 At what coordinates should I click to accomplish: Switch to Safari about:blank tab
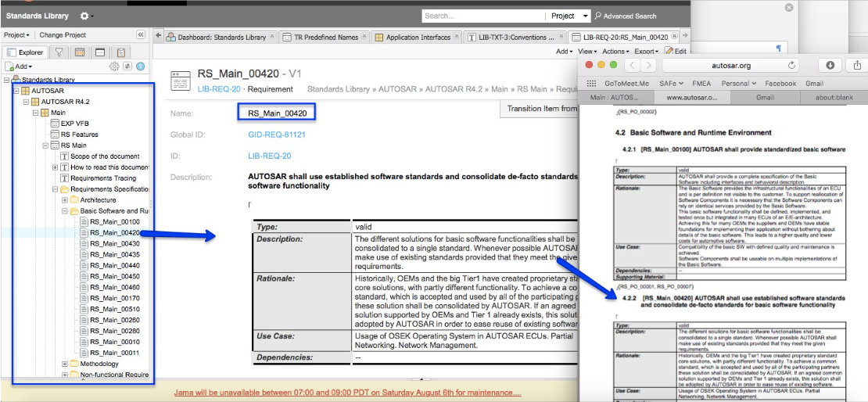point(834,98)
